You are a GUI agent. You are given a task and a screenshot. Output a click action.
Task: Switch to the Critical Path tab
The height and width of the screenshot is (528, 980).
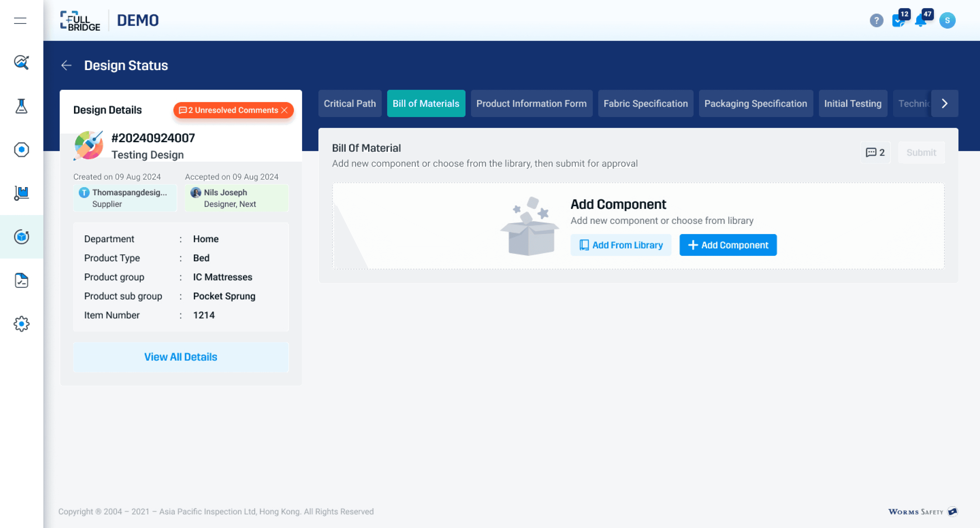click(x=350, y=103)
